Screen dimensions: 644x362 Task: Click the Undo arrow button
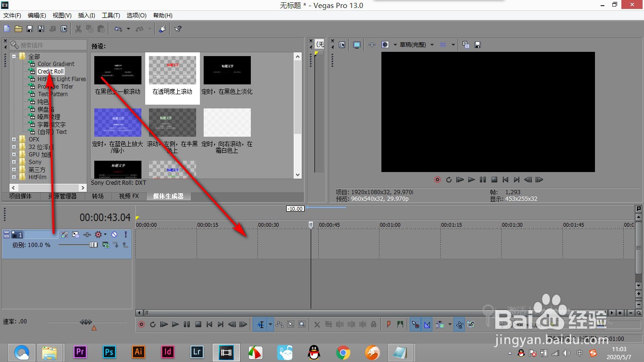coord(118,29)
